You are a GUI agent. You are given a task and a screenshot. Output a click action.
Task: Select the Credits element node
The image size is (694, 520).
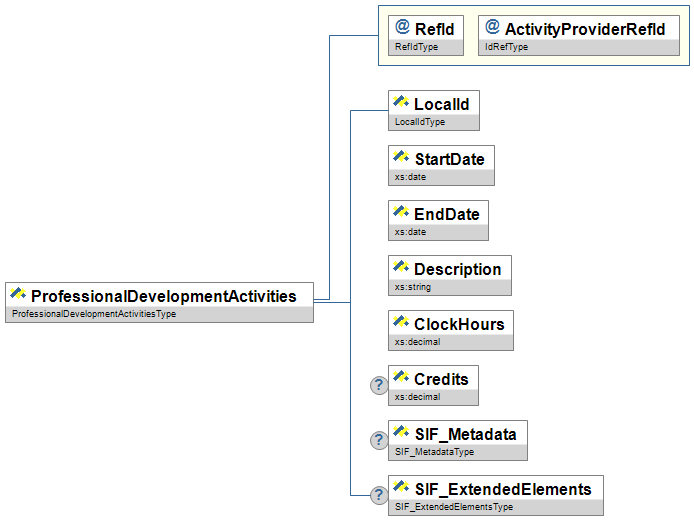[441, 379]
